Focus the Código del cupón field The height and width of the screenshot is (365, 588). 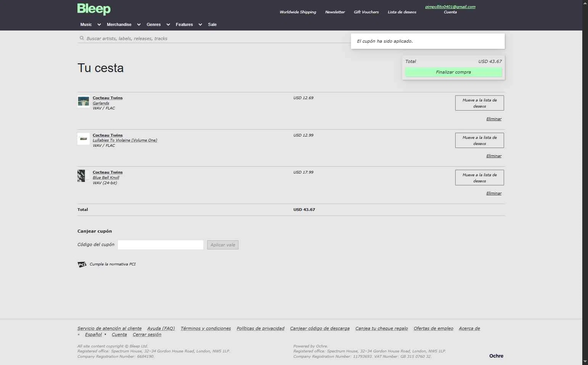[161, 245]
